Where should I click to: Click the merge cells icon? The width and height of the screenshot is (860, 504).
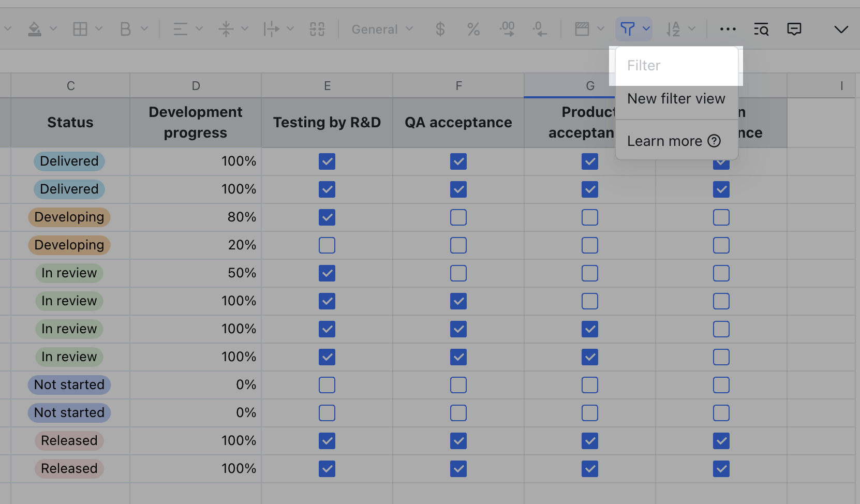[317, 29]
